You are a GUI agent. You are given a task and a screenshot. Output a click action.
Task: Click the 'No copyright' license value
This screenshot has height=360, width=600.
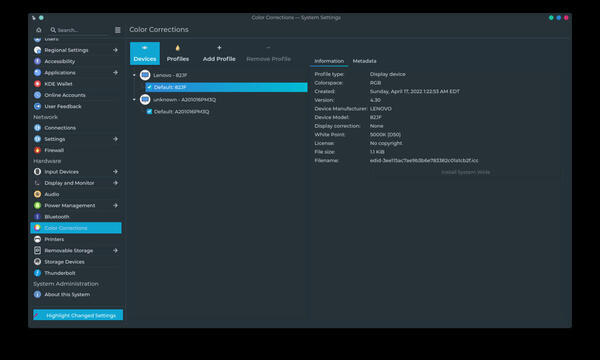pyautogui.click(x=386, y=143)
